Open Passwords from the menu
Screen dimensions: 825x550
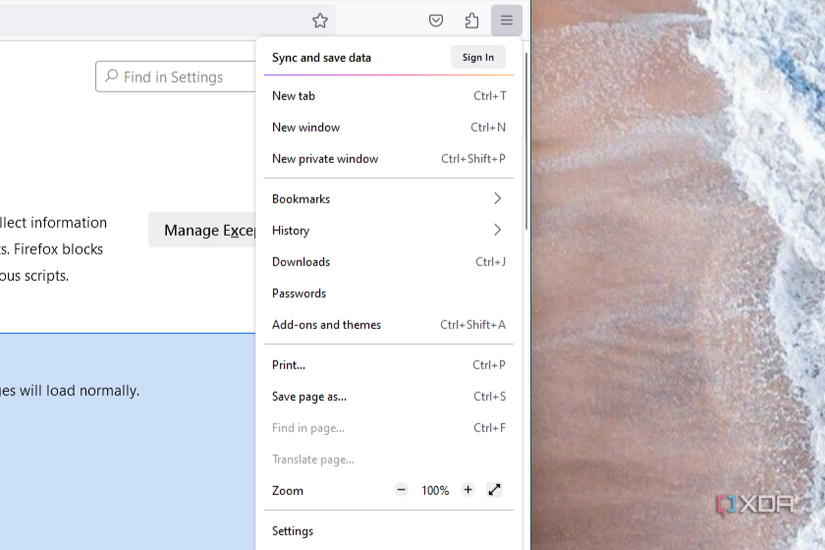pos(389,293)
